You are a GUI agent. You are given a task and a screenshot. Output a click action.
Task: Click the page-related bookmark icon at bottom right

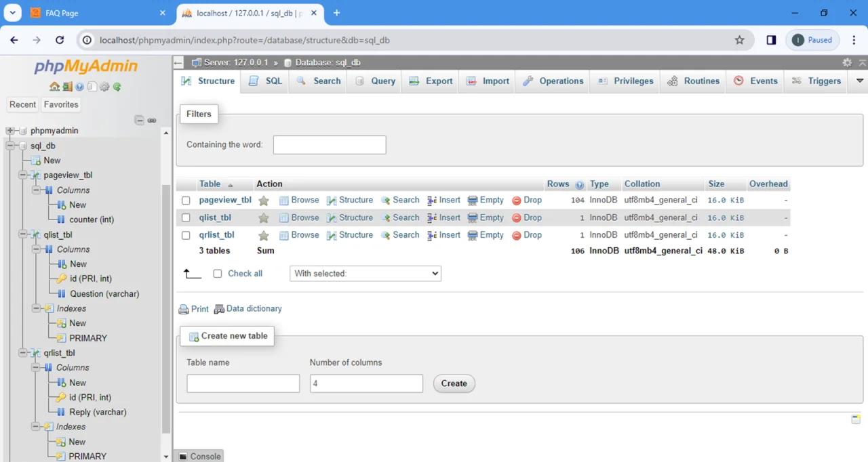pos(856,419)
